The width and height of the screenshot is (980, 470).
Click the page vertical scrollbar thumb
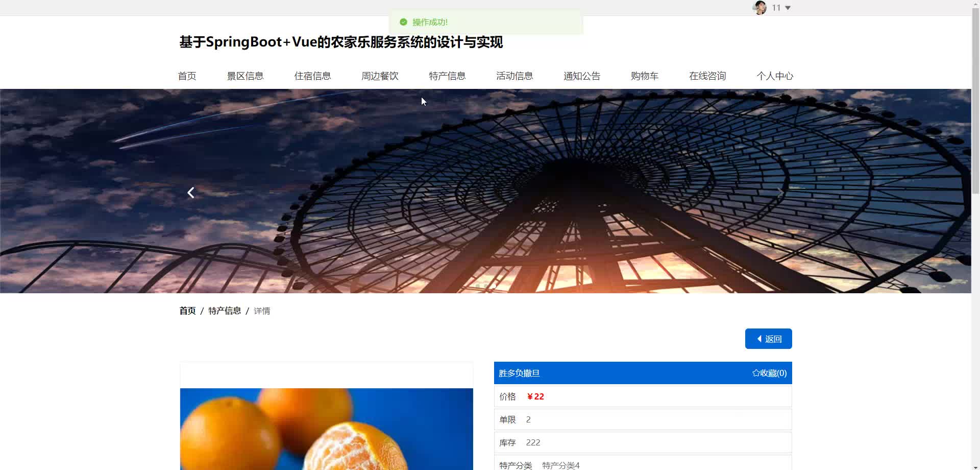point(975,102)
